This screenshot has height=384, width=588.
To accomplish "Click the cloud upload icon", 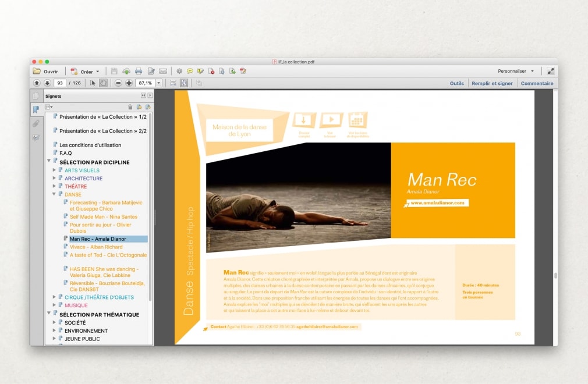I will click(126, 72).
